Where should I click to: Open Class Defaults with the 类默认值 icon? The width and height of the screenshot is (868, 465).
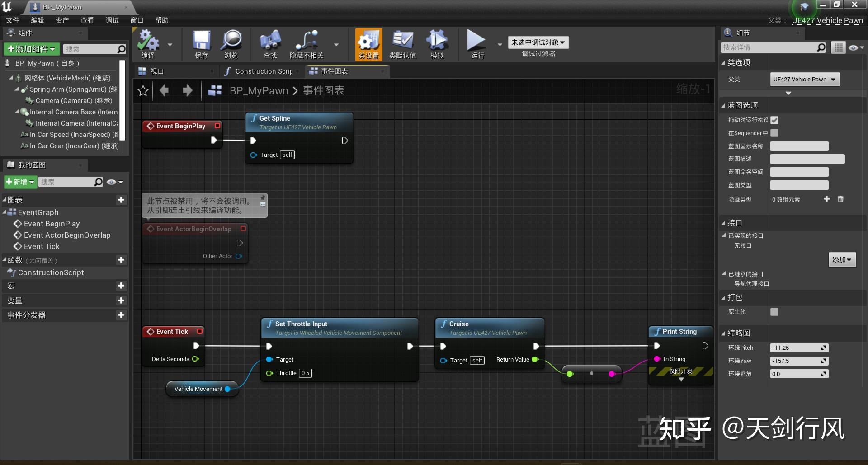(x=402, y=44)
